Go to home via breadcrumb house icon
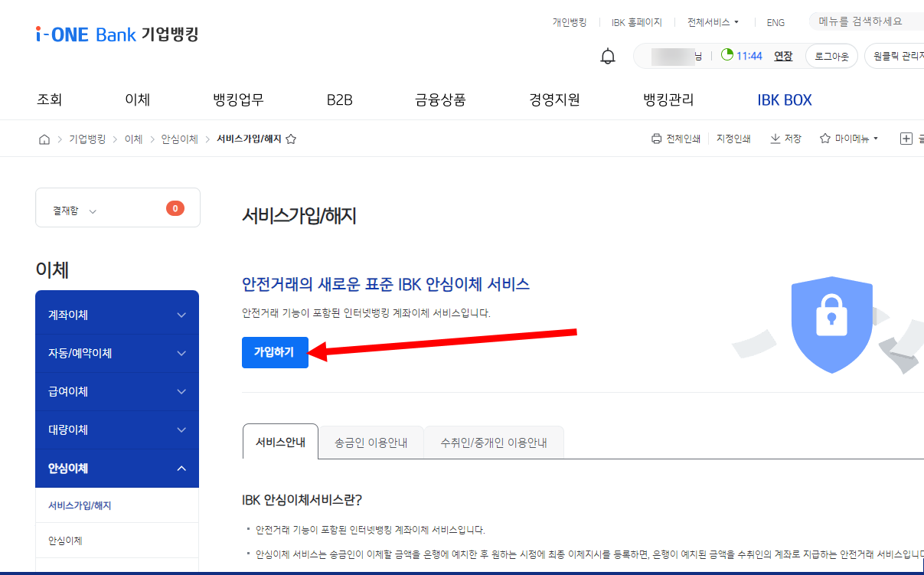Screen dimensions: 924x575 [x=44, y=139]
